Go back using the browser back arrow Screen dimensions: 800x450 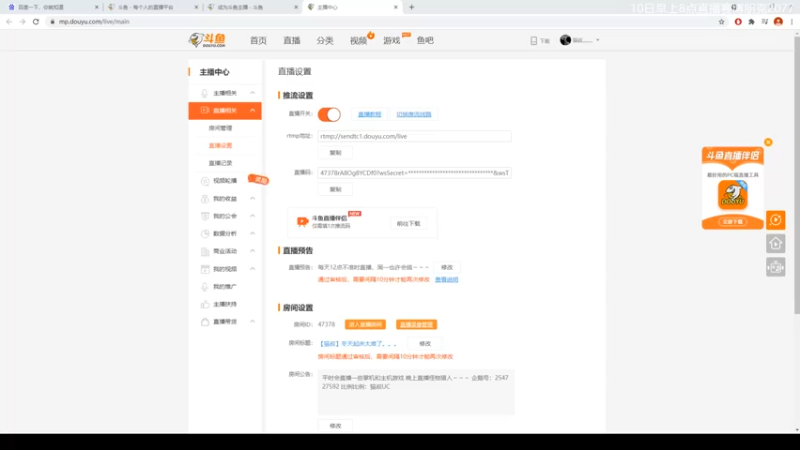[x=9, y=21]
